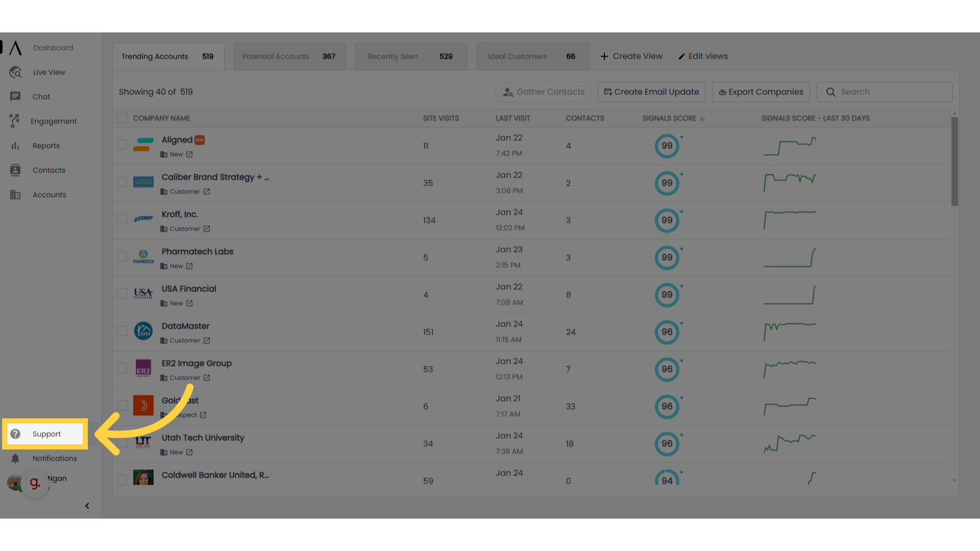Open Reports sidebar panel
The height and width of the screenshot is (551, 980).
(x=45, y=145)
